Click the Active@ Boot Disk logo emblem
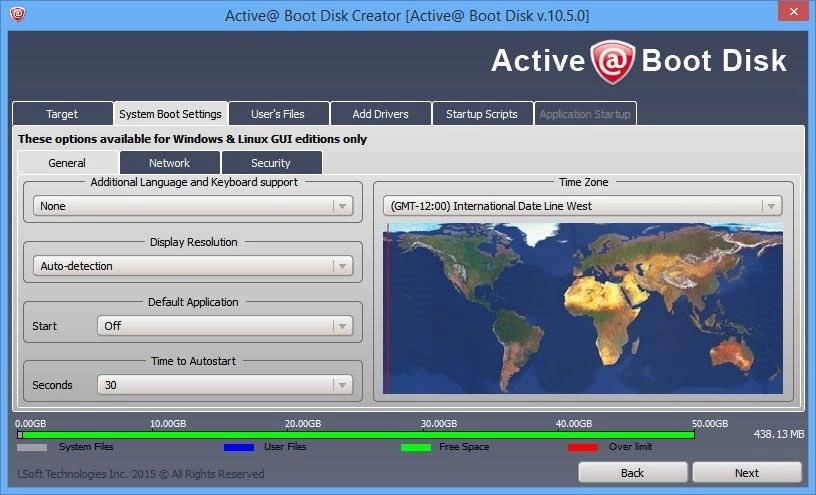816x495 pixels. [x=613, y=61]
